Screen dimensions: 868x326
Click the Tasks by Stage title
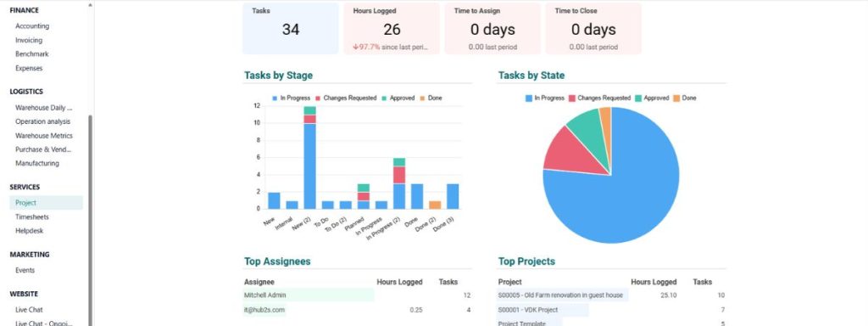pos(278,76)
